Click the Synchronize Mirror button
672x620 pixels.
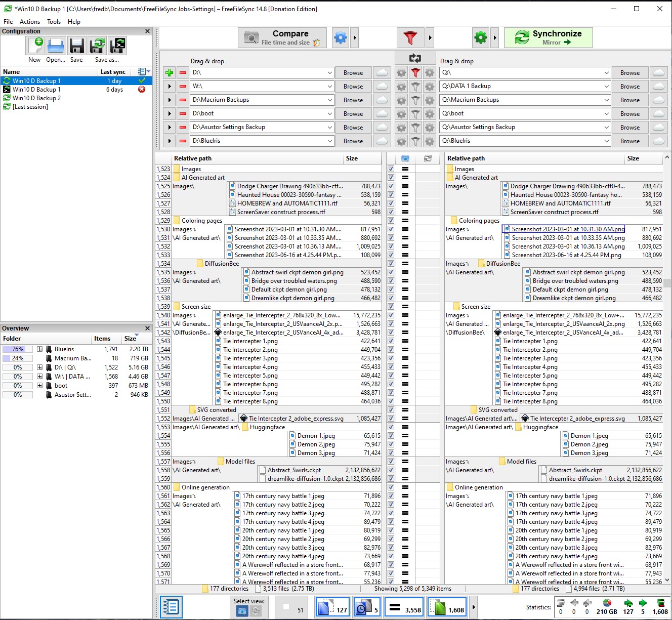point(549,37)
